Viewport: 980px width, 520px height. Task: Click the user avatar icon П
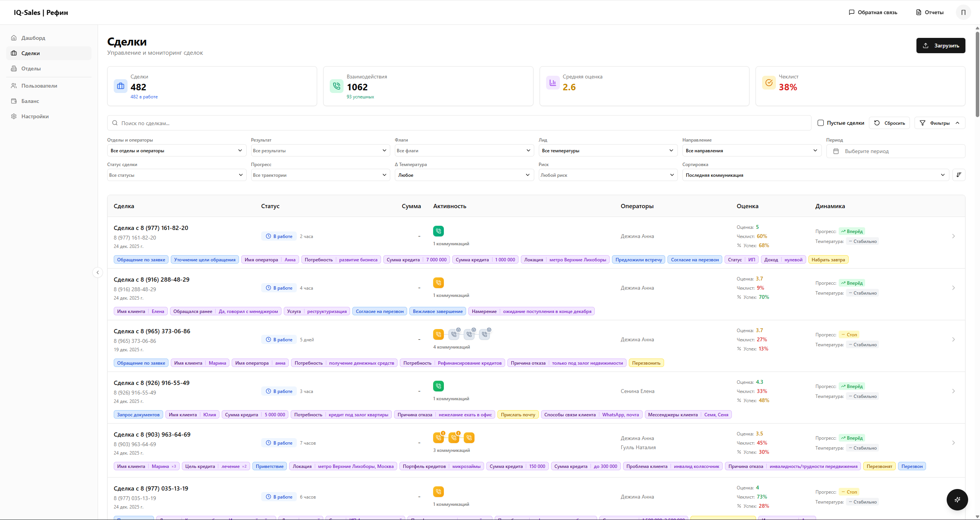(x=963, y=12)
